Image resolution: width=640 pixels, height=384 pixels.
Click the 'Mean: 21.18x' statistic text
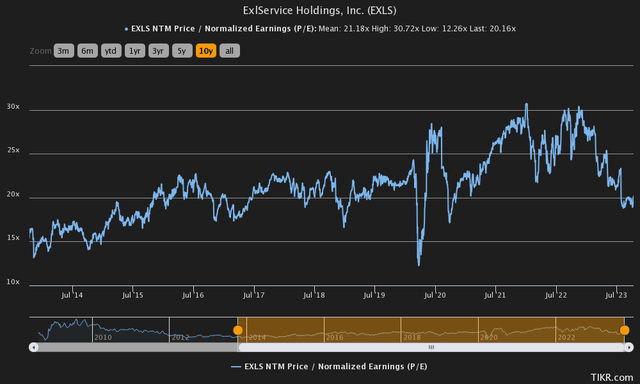344,29
